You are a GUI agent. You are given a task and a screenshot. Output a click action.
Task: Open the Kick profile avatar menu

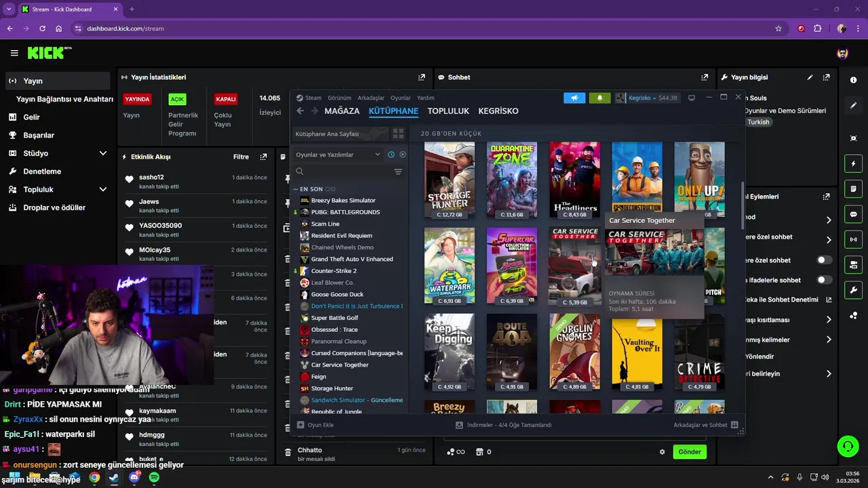click(x=842, y=53)
